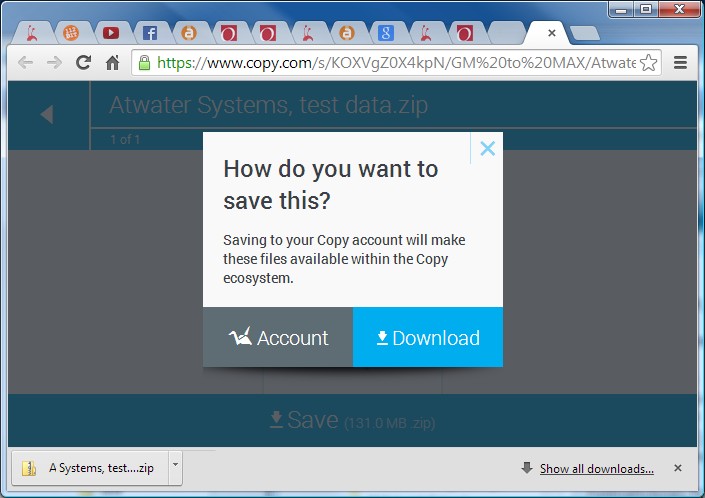Click the left-pointing back triangle on Copy page
Viewport: 705px width, 498px height.
click(47, 115)
